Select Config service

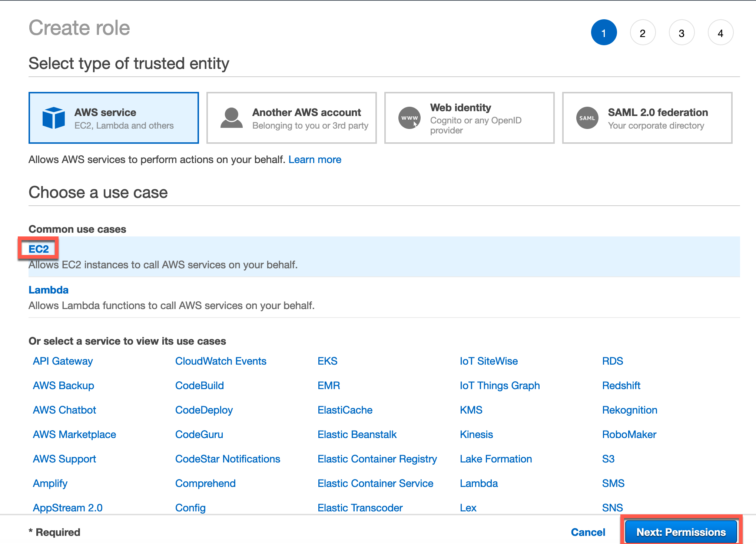190,508
